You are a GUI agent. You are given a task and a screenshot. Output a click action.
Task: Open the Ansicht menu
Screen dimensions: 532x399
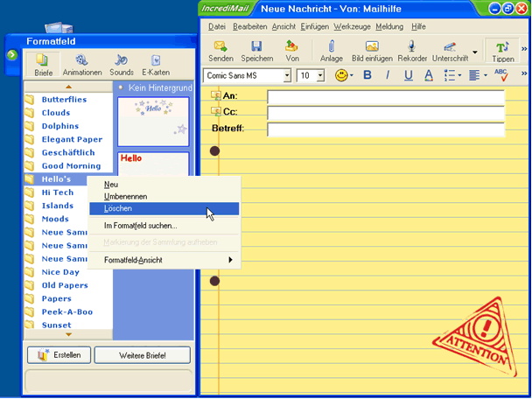tap(283, 26)
